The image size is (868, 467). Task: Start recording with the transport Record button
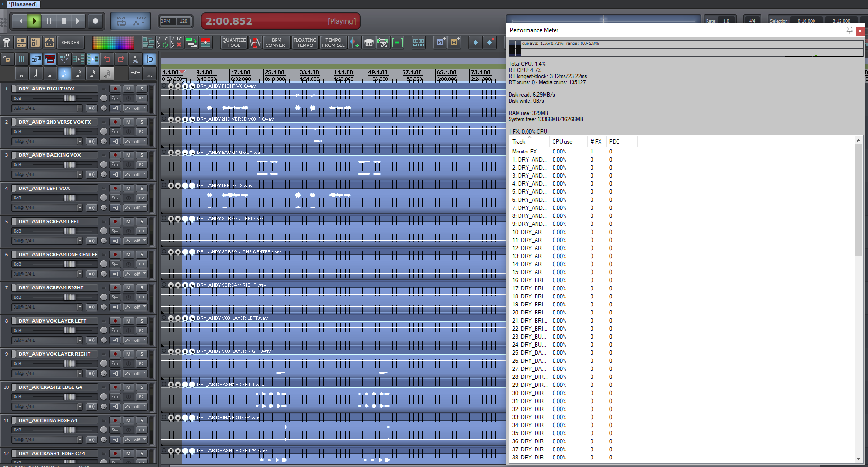(95, 21)
